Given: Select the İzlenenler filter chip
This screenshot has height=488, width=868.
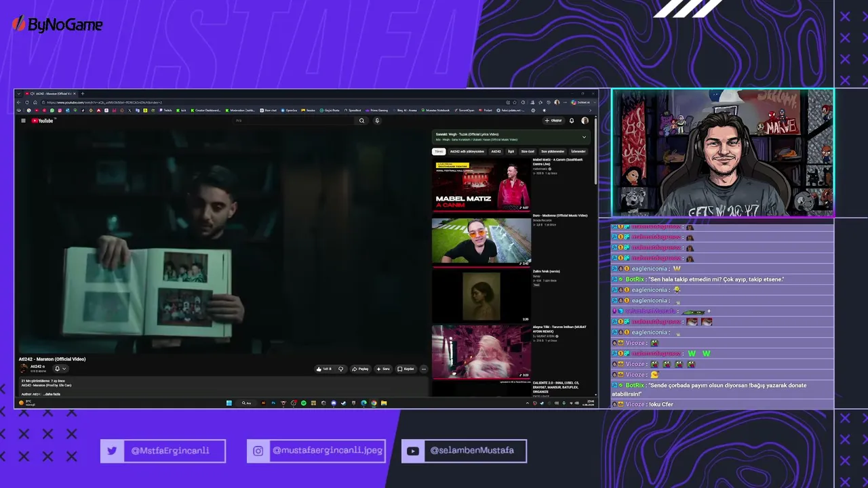Looking at the screenshot, I should tap(578, 152).
